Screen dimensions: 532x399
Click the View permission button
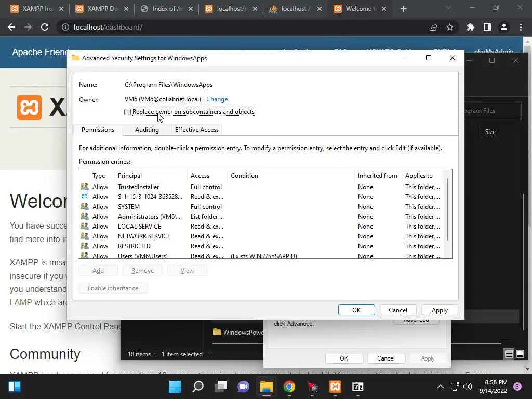coord(187,270)
